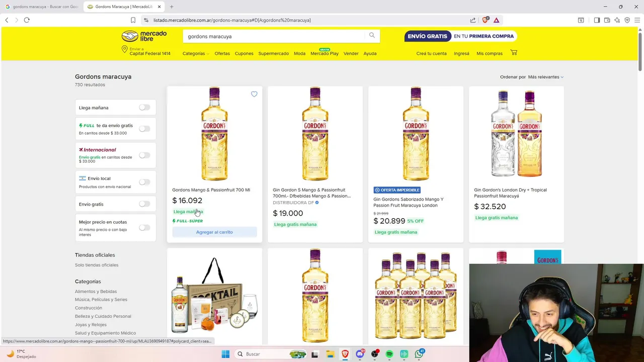Open Ofertas menu item
Image resolution: width=644 pixels, height=362 pixels.
222,53
